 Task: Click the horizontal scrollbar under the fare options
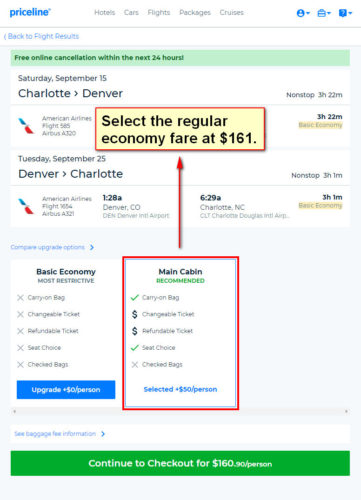pos(180,411)
